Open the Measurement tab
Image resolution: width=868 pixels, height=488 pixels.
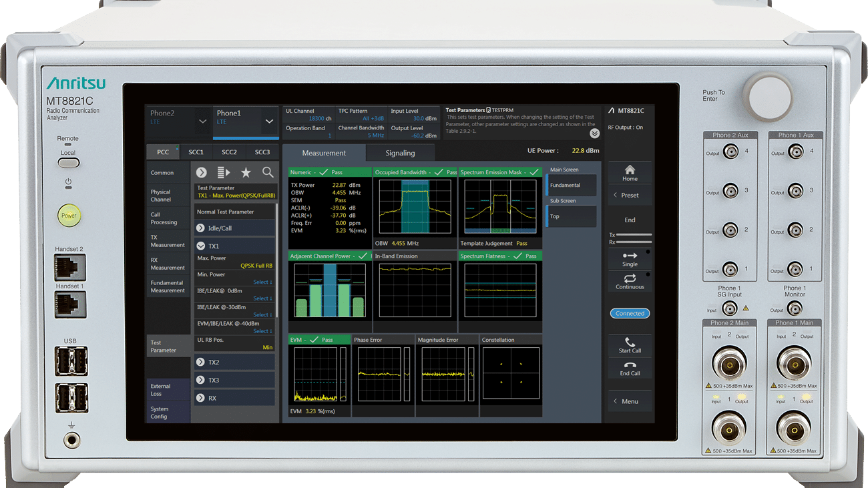point(324,153)
